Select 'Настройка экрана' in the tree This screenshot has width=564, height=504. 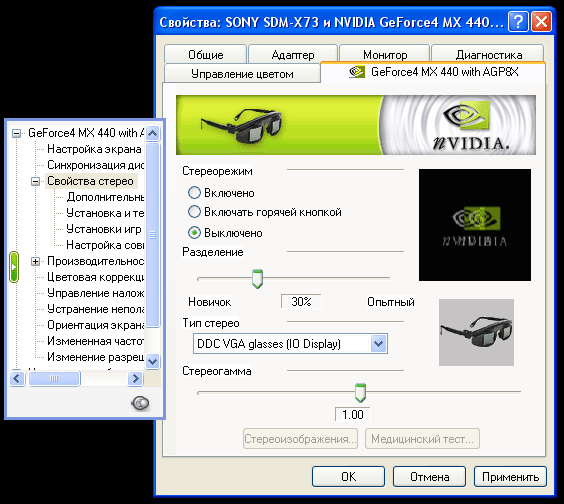pos(94,149)
